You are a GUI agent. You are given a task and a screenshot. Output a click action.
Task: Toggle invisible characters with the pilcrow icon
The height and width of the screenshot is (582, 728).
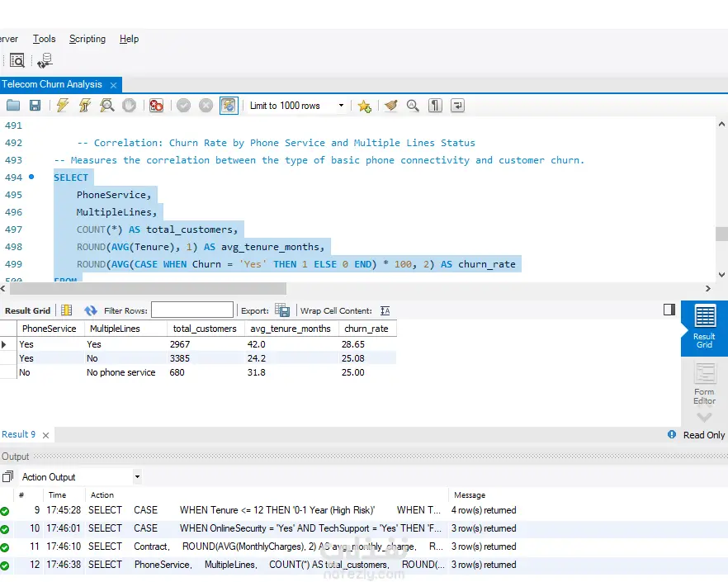435,106
